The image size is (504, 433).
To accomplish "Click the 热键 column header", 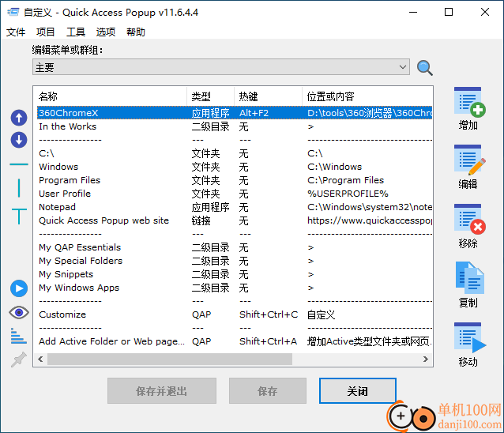I will point(268,96).
